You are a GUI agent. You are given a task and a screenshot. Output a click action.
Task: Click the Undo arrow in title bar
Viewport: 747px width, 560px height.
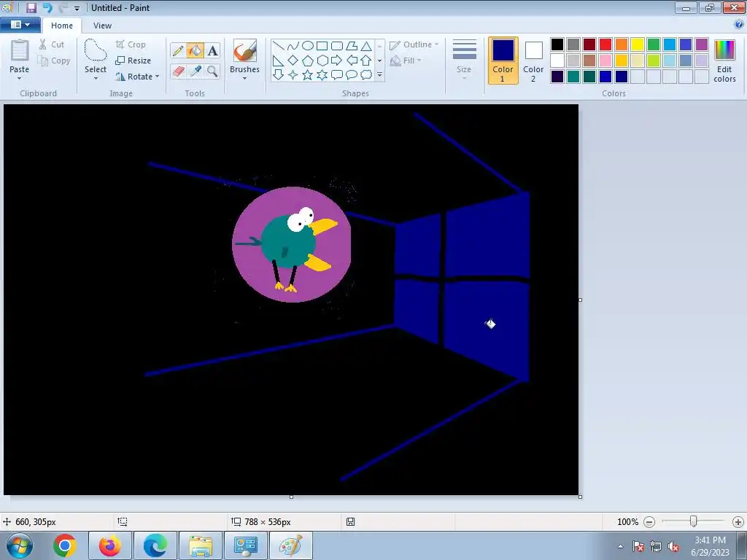point(47,7)
